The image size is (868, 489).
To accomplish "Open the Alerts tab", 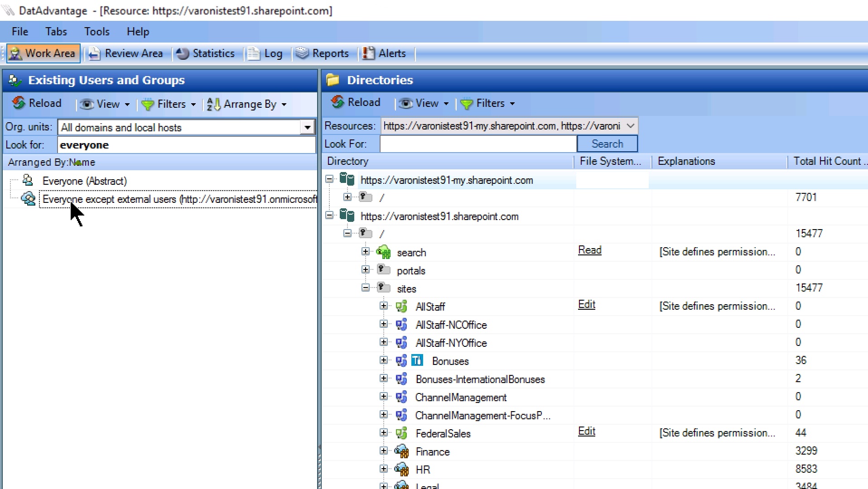I will (x=384, y=53).
